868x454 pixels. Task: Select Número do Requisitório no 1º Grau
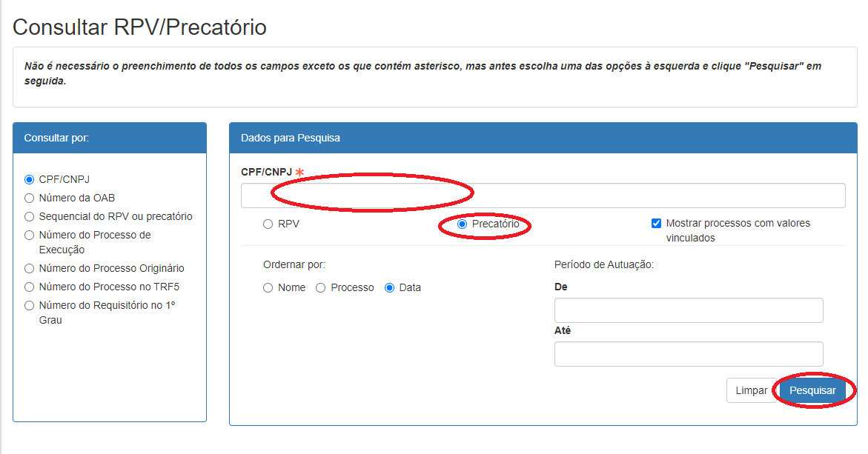(30, 305)
